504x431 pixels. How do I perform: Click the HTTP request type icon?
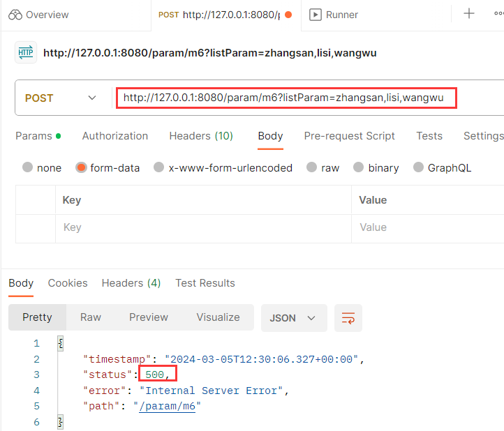pos(26,52)
